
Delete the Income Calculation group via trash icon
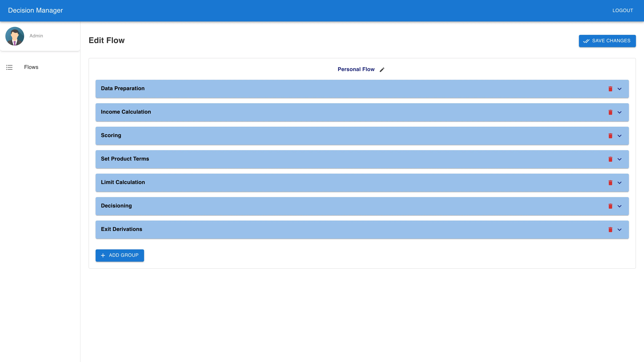click(x=610, y=112)
